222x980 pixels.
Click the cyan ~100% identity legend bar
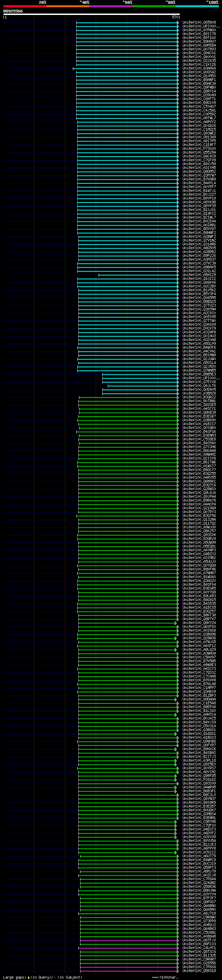[x=197, y=6]
